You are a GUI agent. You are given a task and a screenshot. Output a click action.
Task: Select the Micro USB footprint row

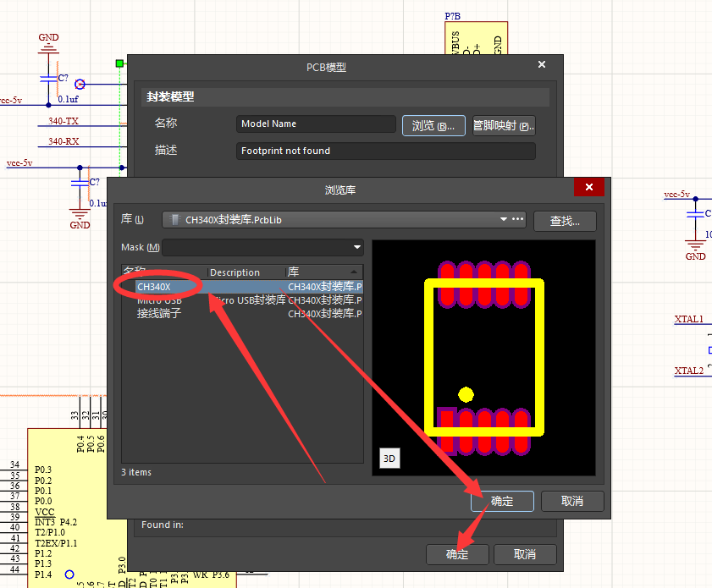tap(242, 300)
